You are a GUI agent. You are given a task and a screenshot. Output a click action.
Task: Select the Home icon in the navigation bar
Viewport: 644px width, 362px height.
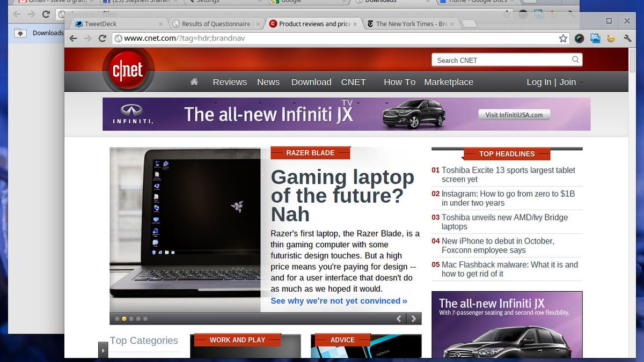click(194, 82)
